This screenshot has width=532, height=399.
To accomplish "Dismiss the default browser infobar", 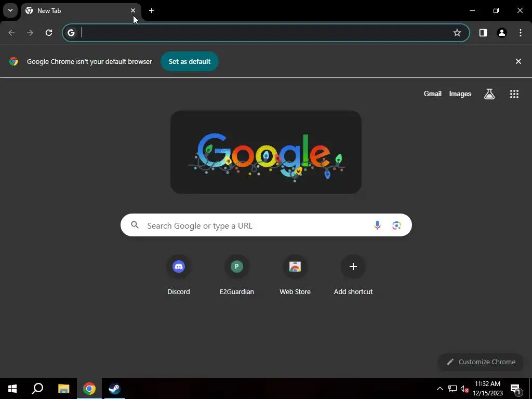I will coord(518,61).
